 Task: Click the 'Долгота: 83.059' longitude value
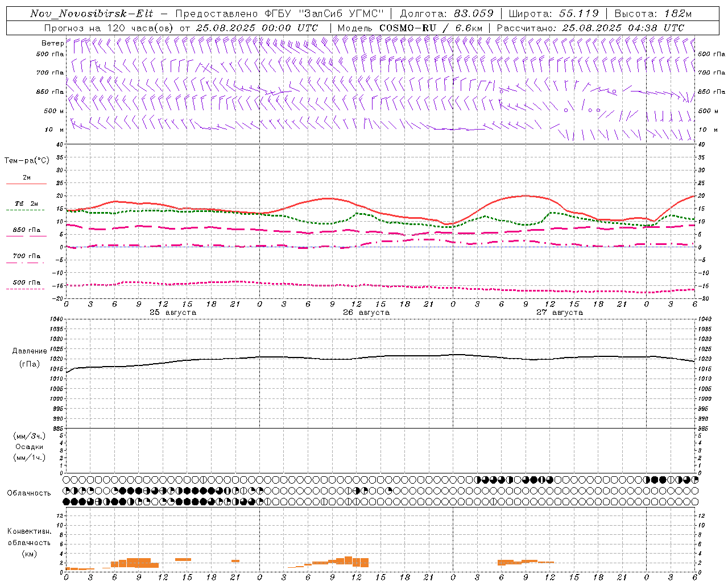[x=446, y=14]
